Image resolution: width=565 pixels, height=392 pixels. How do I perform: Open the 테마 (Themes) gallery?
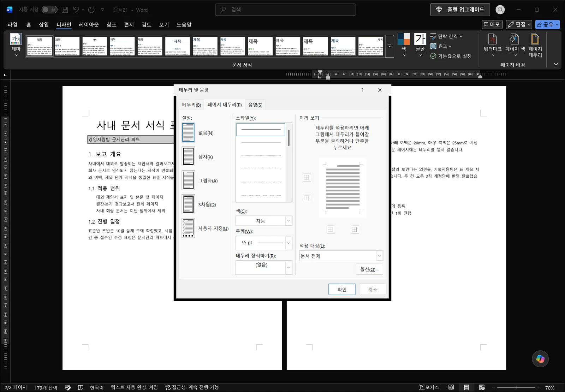16,45
